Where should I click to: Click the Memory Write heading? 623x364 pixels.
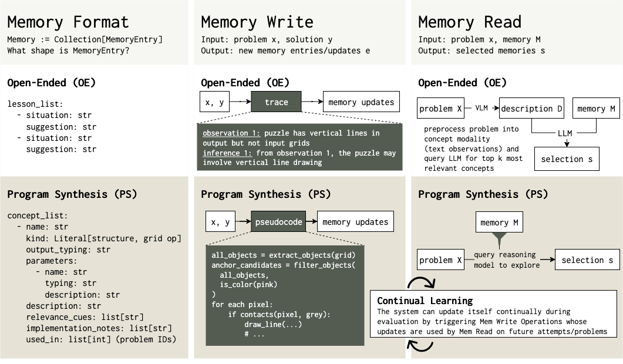pyautogui.click(x=257, y=22)
